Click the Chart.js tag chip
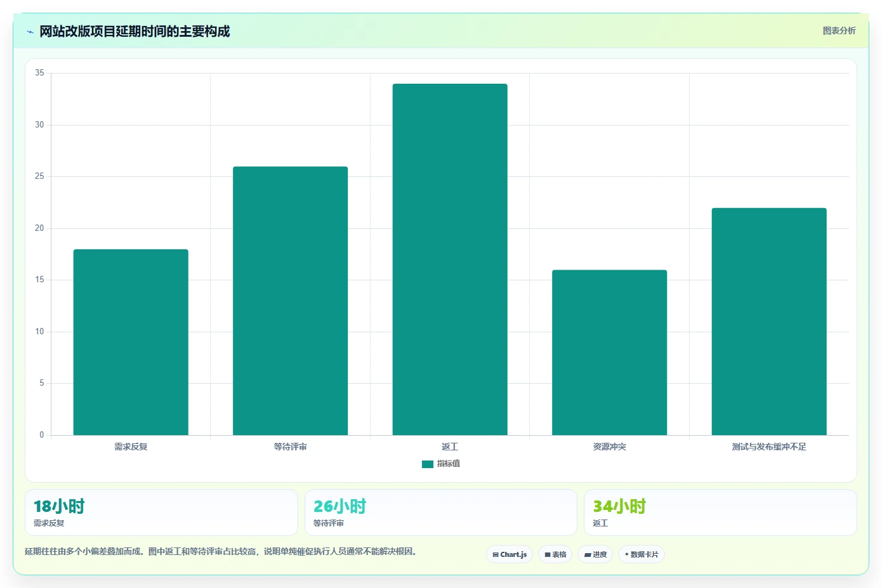Viewport: 882px width, 588px height. (x=510, y=554)
